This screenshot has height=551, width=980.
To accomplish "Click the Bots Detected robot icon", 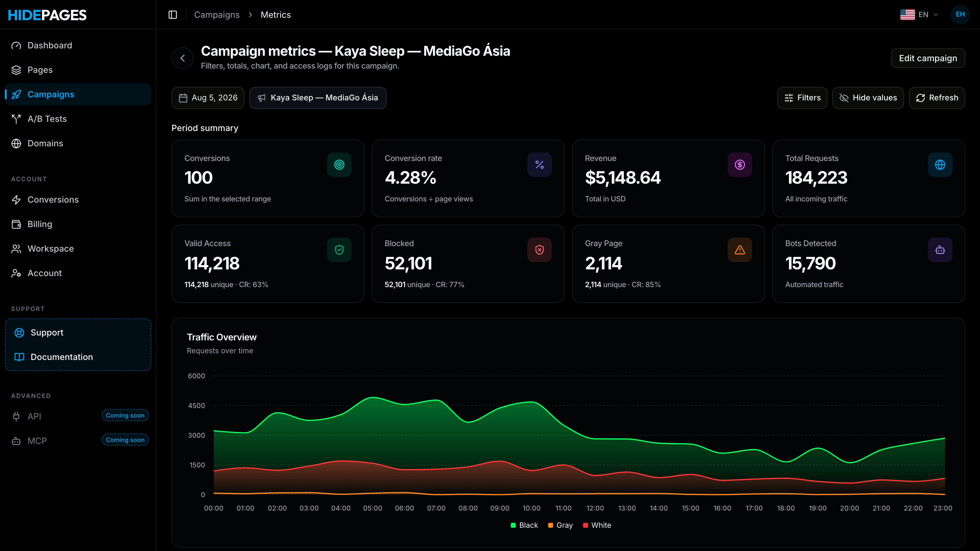I will [940, 250].
